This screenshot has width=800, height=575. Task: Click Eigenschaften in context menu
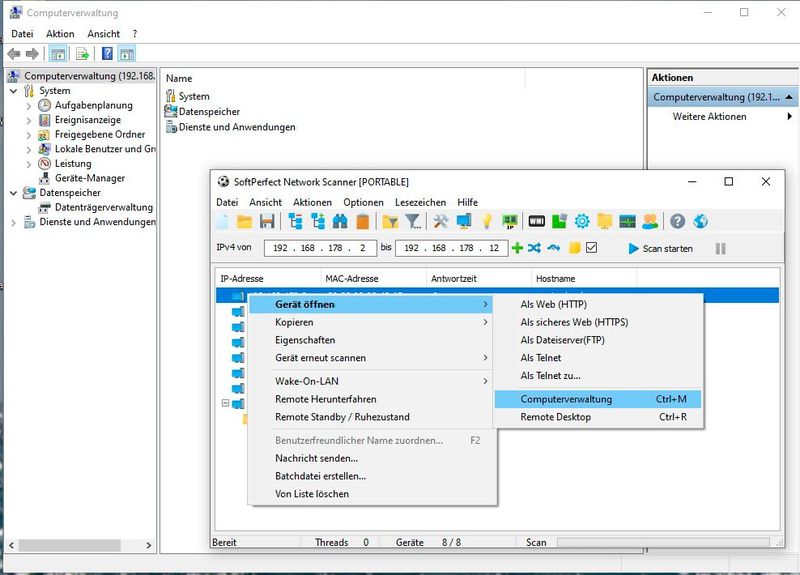[x=372, y=340]
